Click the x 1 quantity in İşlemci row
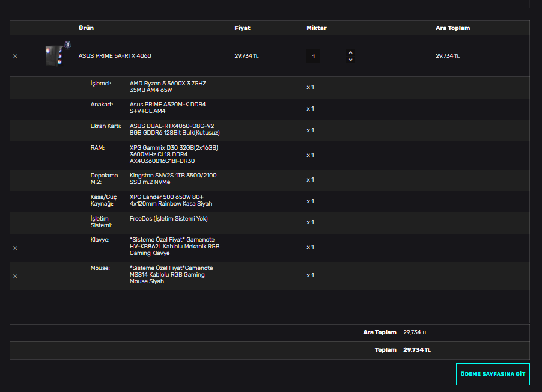 tap(311, 87)
